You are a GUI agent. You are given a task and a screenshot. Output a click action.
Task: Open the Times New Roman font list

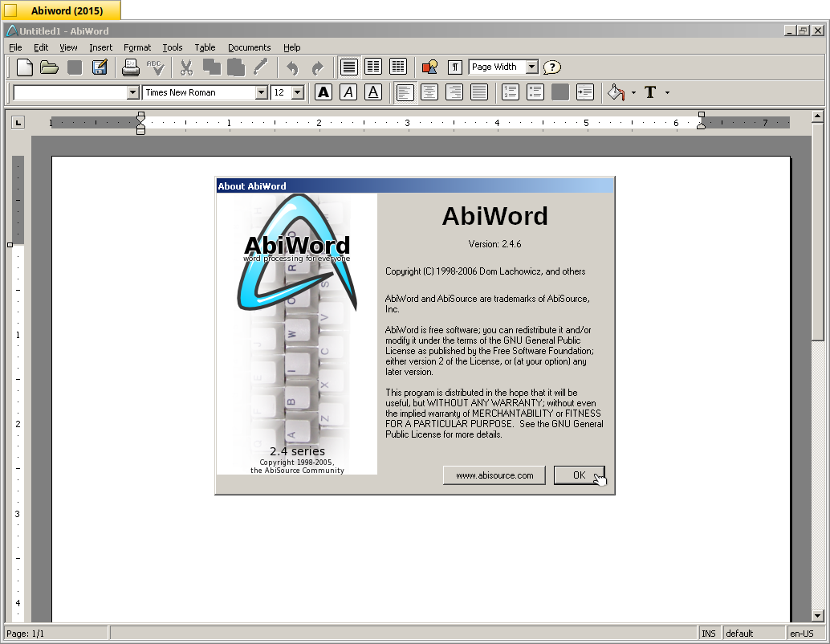(x=261, y=92)
